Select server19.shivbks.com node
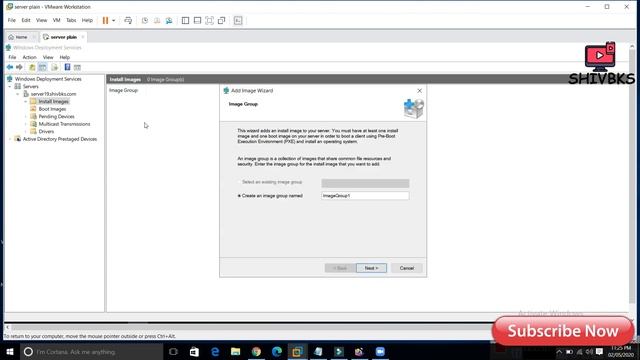Viewport: 640px width, 360px height. pos(53,94)
